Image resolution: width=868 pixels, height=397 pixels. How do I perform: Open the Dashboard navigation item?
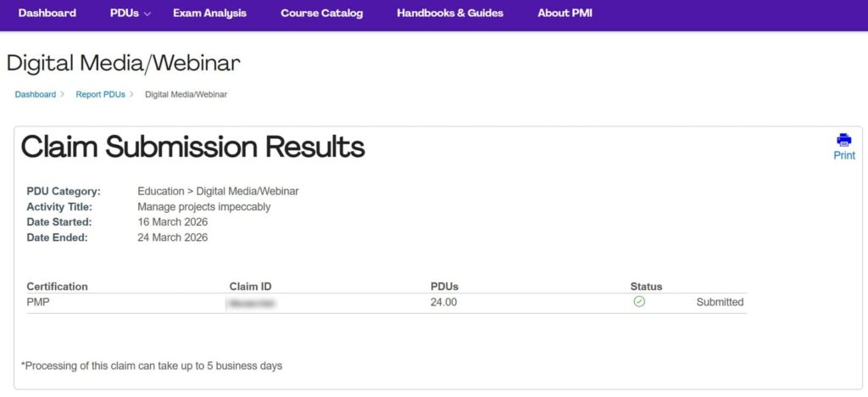[47, 14]
